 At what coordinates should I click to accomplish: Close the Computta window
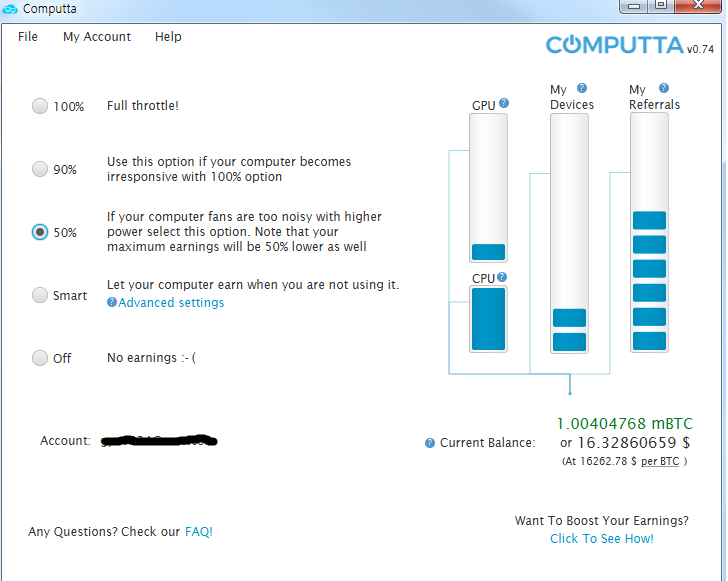pos(698,6)
